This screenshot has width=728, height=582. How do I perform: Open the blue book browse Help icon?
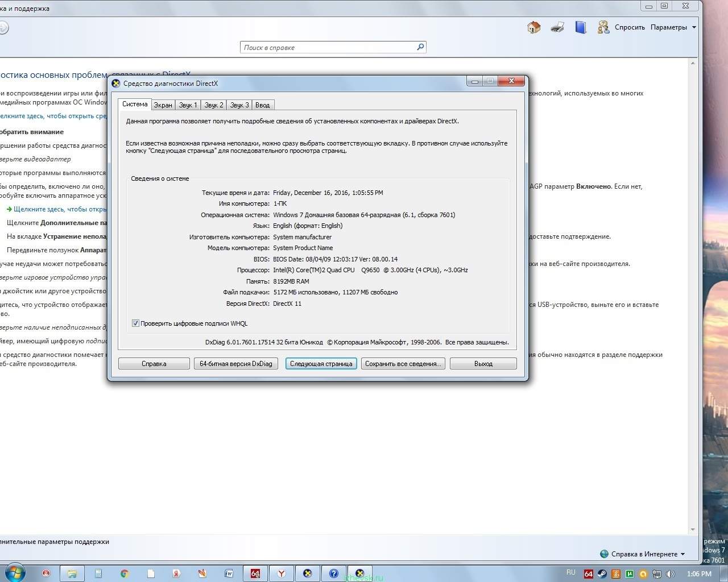[x=580, y=27]
